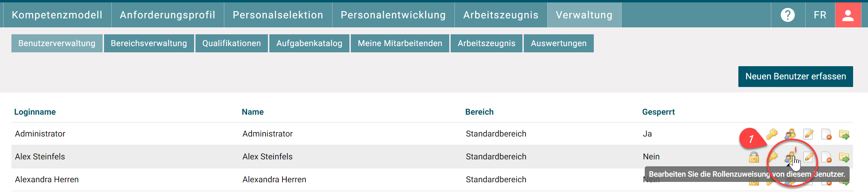Switch to the Qualifikationen tab
Image resolution: width=868 pixels, height=193 pixels.
(232, 43)
